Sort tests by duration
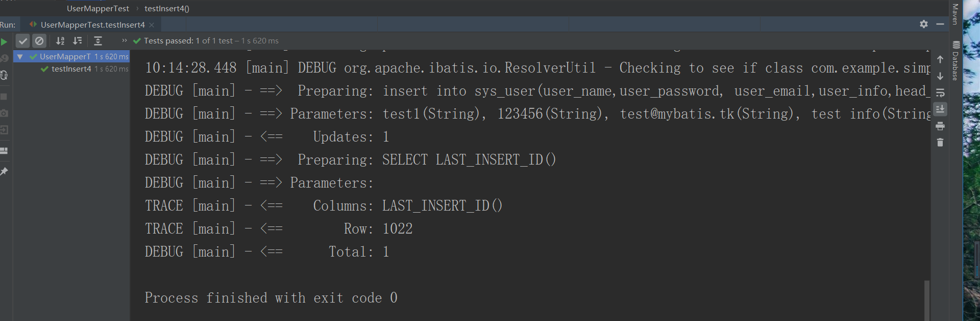 78,41
